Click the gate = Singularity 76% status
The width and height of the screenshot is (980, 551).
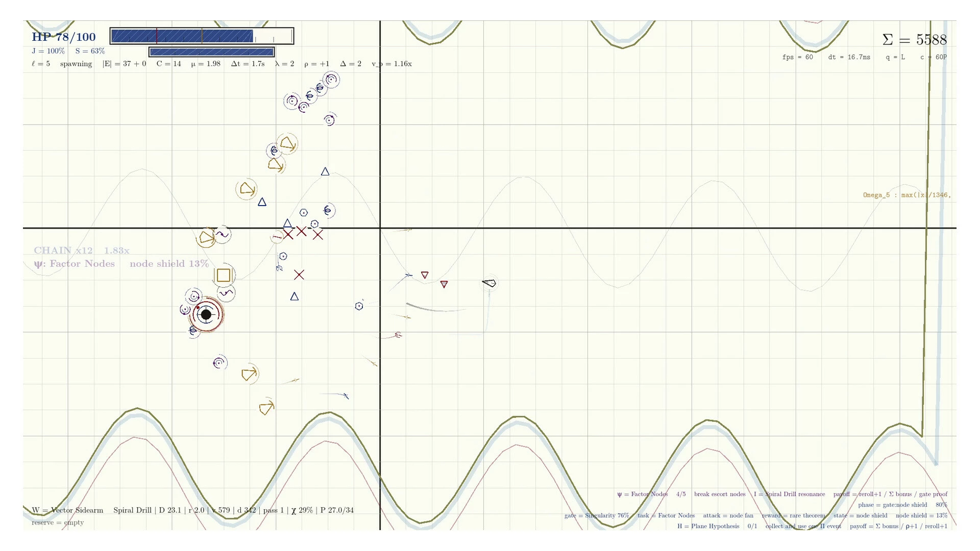coord(597,515)
